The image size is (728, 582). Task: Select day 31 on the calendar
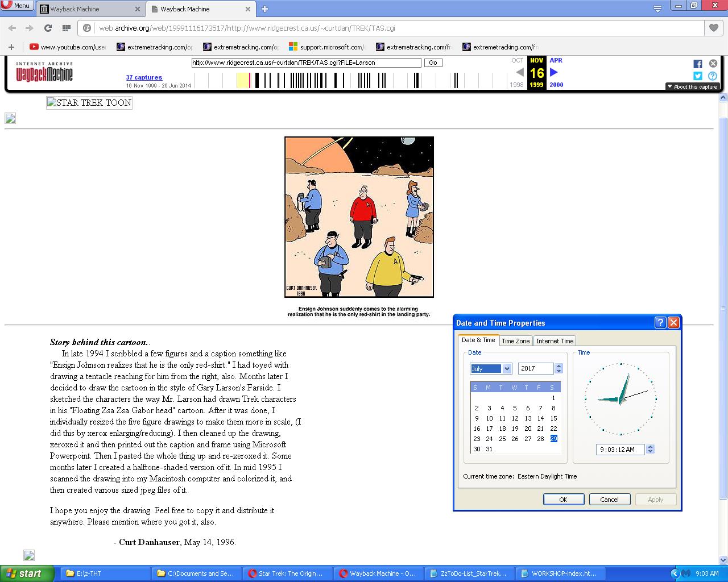click(x=489, y=449)
